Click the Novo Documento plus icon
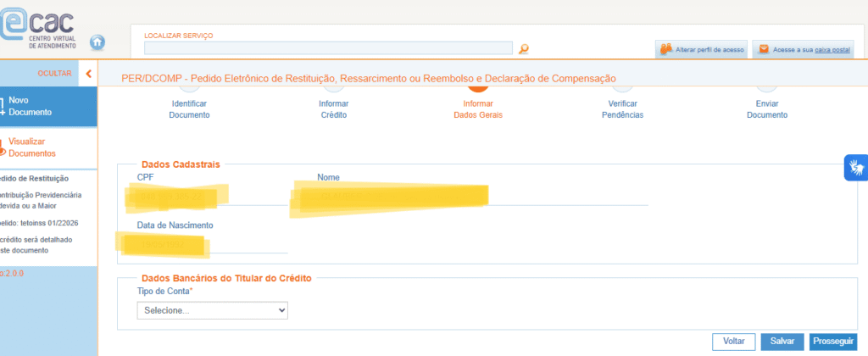868x356 pixels. (x=3, y=106)
